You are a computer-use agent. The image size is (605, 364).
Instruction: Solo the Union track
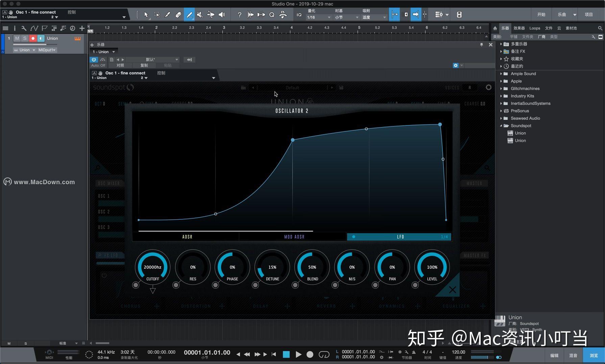[25, 38]
